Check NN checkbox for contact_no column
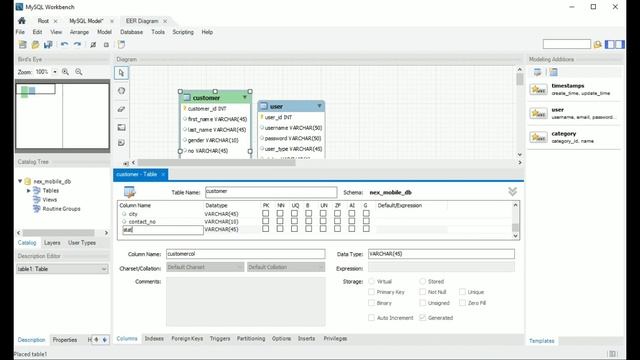Image resolution: width=640 pixels, height=360 pixels. [x=280, y=221]
